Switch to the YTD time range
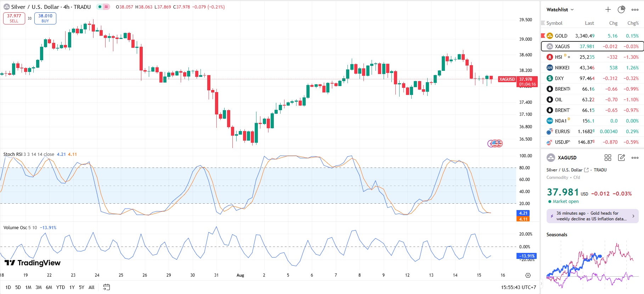644x294 pixels. coord(61,287)
